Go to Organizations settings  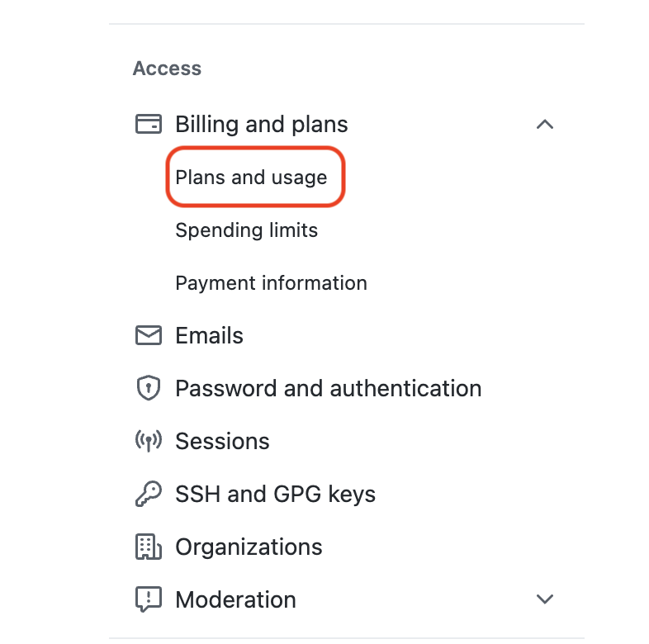[249, 547]
